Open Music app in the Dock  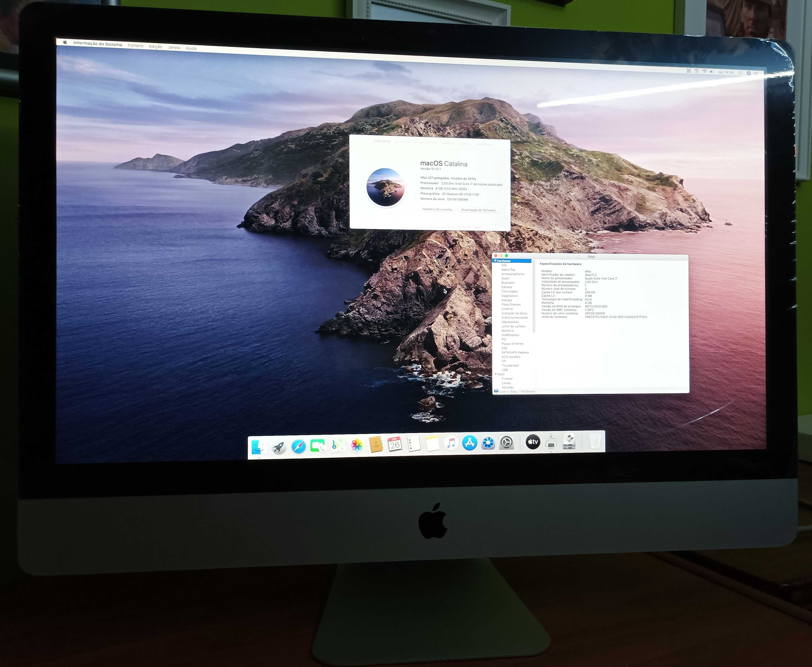(451, 443)
